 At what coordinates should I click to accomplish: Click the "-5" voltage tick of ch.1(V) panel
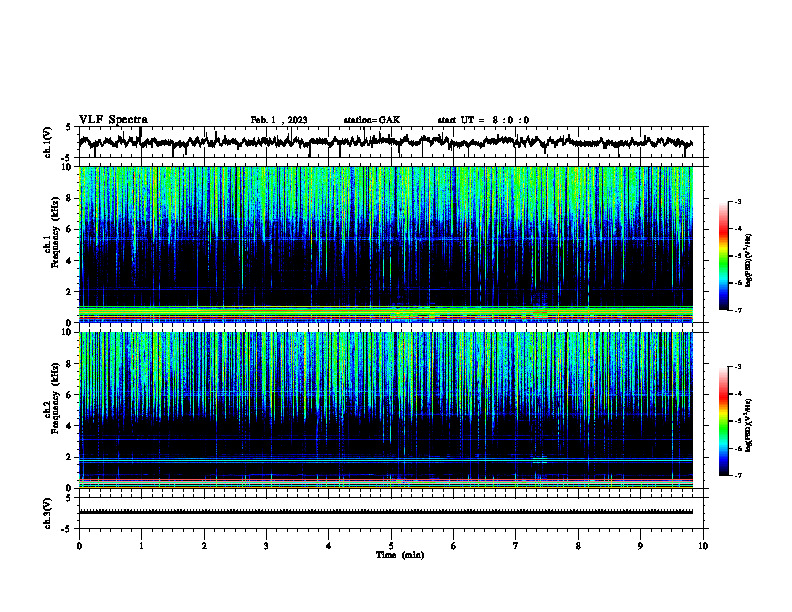coord(67,158)
